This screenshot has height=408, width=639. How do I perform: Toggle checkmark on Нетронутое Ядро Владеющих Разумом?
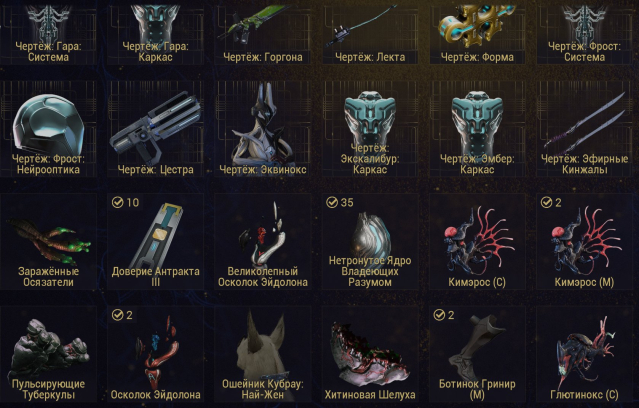point(332,202)
